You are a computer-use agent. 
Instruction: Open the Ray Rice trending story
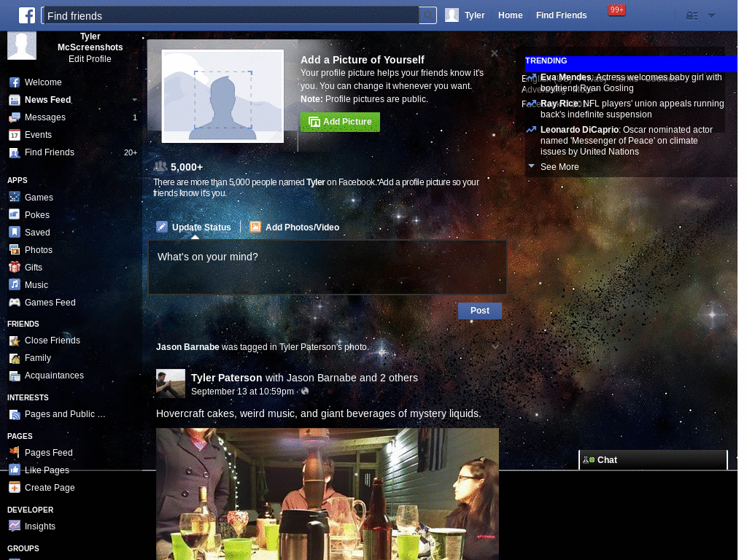click(x=632, y=109)
